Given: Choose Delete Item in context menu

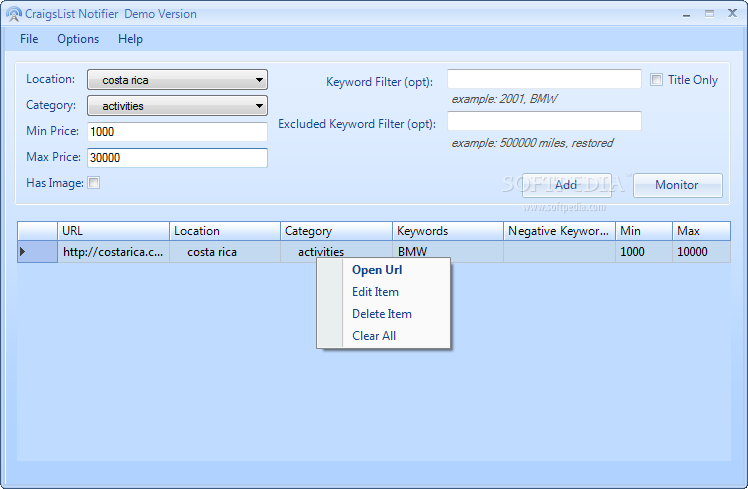Looking at the screenshot, I should 384,314.
